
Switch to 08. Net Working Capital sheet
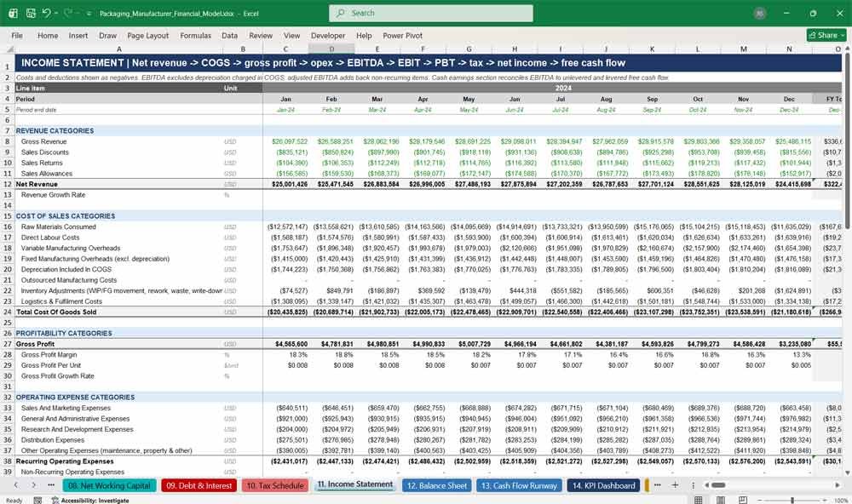[x=109, y=485]
